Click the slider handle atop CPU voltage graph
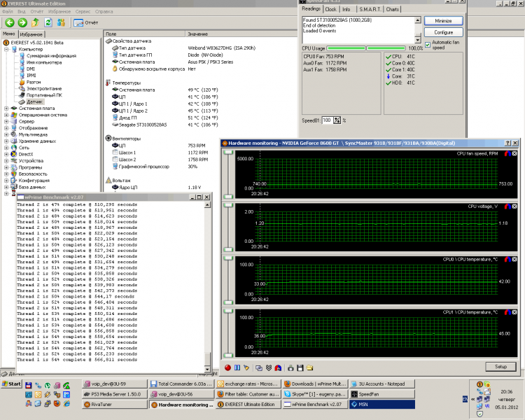 pos(228,206)
